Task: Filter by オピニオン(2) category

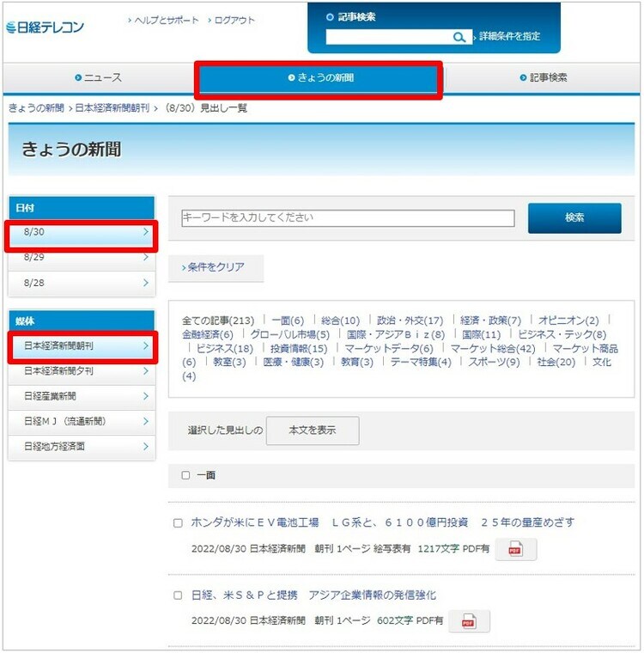Action: [568, 320]
